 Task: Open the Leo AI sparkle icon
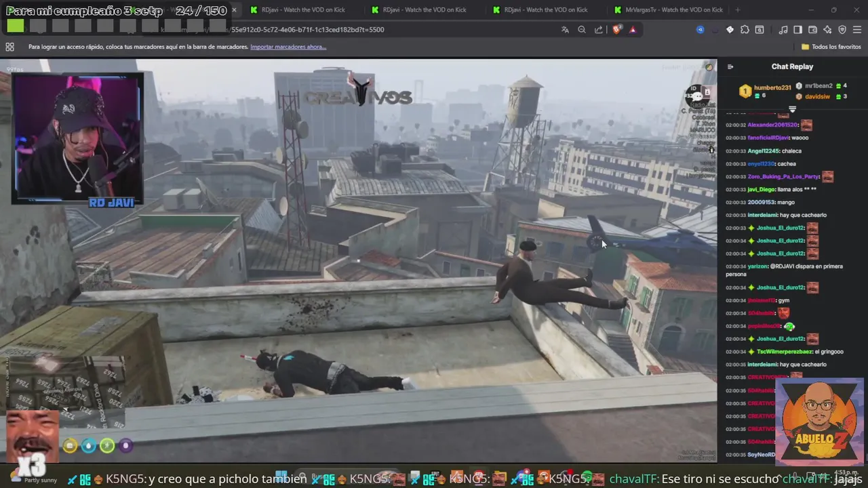click(828, 30)
